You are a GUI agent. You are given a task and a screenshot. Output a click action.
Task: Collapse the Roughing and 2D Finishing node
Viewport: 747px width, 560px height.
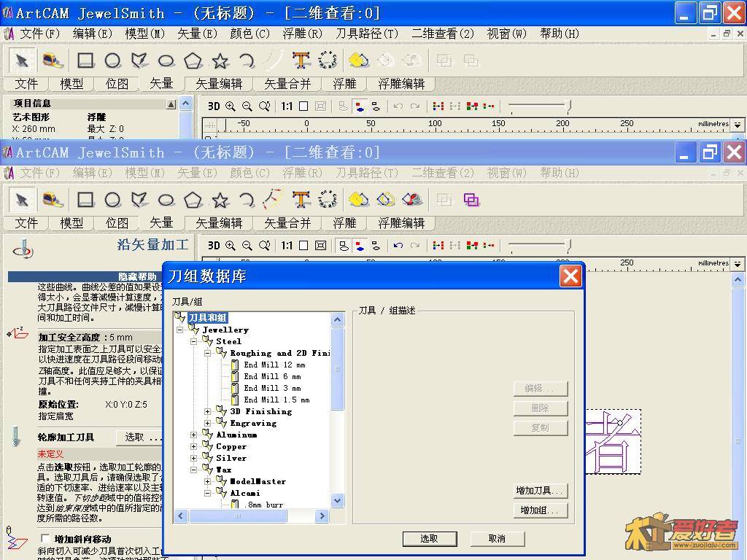[x=208, y=354]
